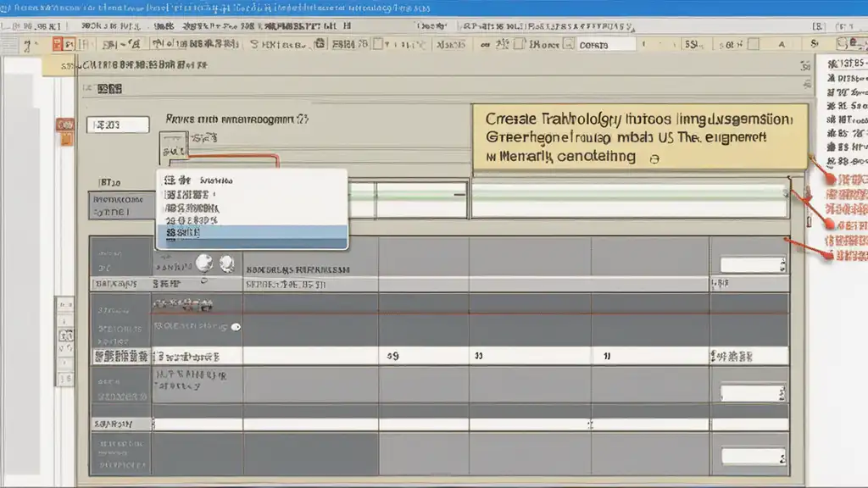Click the second globe icon in the table header
The width and height of the screenshot is (868, 488).
tap(227, 263)
